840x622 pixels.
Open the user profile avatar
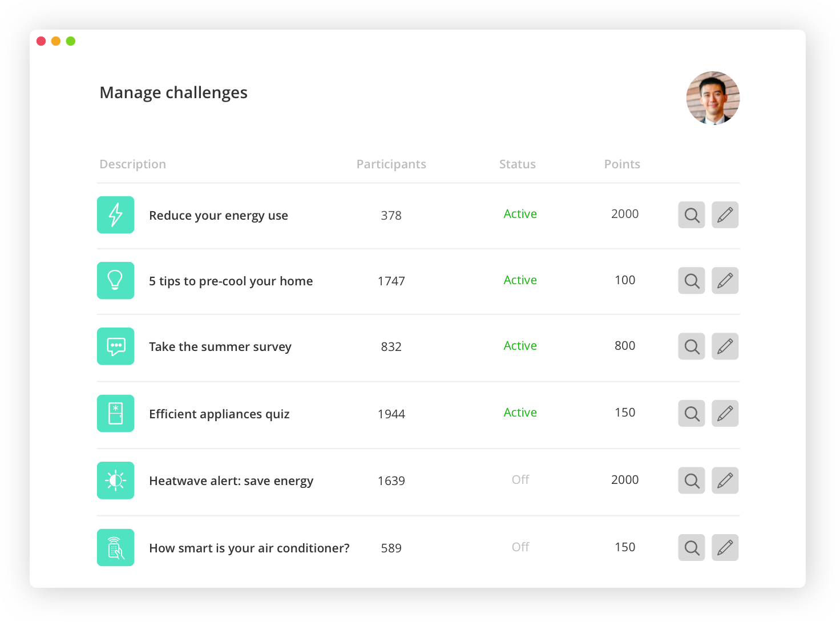point(713,98)
